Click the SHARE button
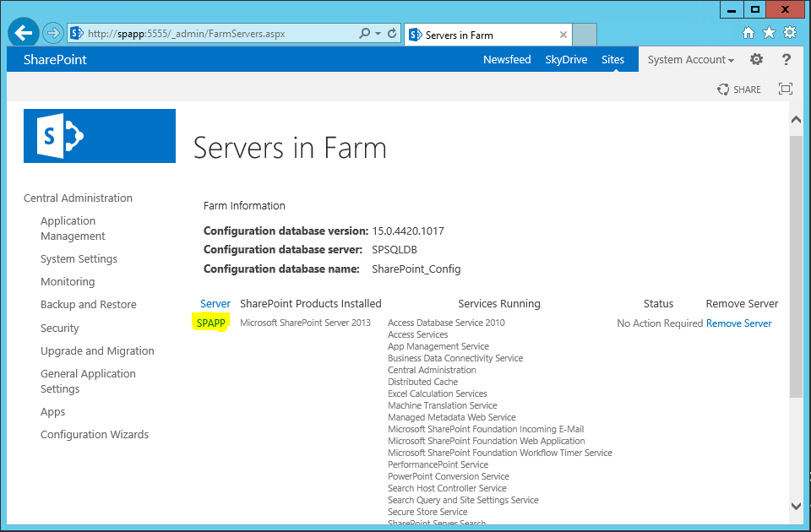811x532 pixels. [739, 90]
